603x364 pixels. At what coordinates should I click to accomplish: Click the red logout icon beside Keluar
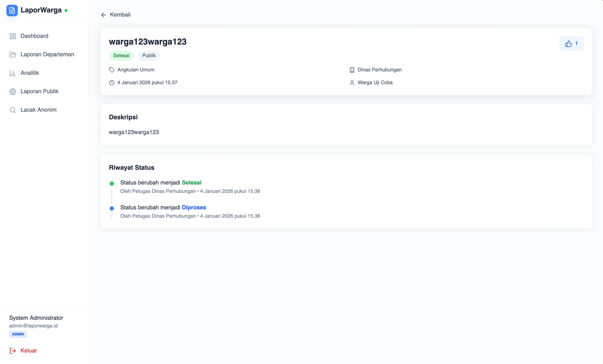click(12, 351)
